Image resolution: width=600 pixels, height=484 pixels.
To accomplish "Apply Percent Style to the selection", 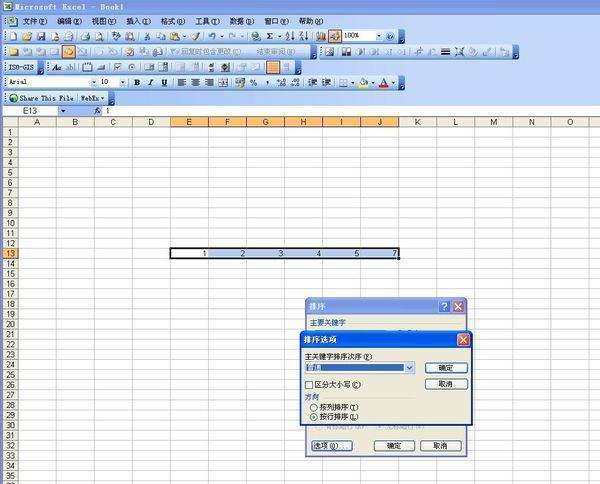I will coord(253,82).
